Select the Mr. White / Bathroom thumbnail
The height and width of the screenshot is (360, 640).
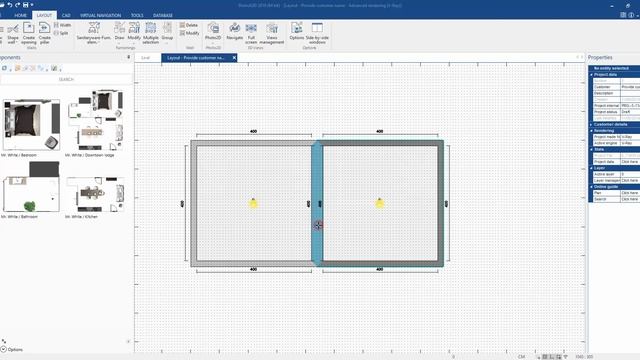31,186
